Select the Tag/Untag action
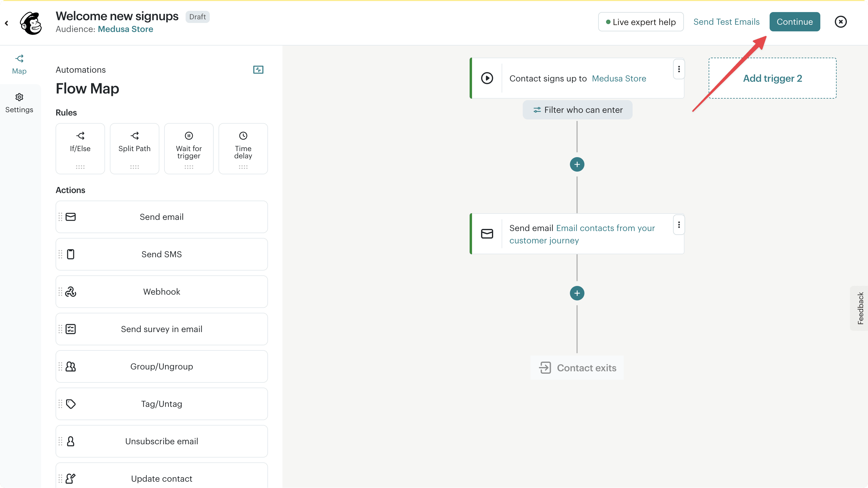This screenshot has height=488, width=868. click(x=161, y=404)
